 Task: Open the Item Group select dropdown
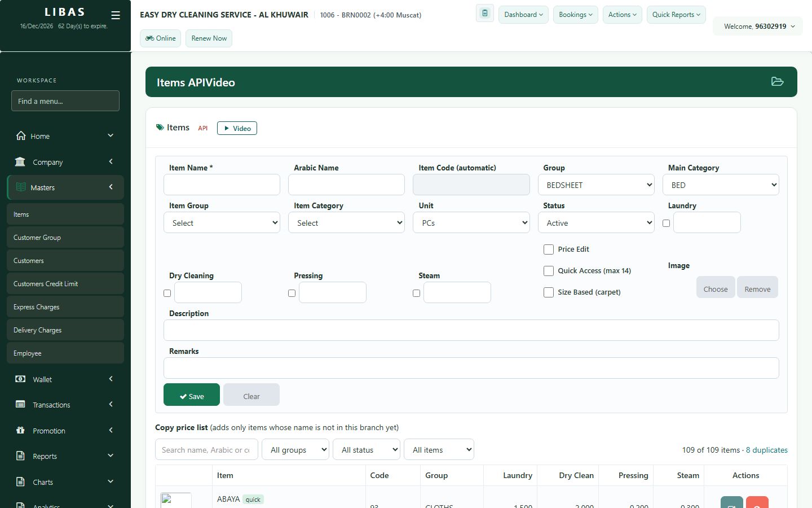pos(222,223)
